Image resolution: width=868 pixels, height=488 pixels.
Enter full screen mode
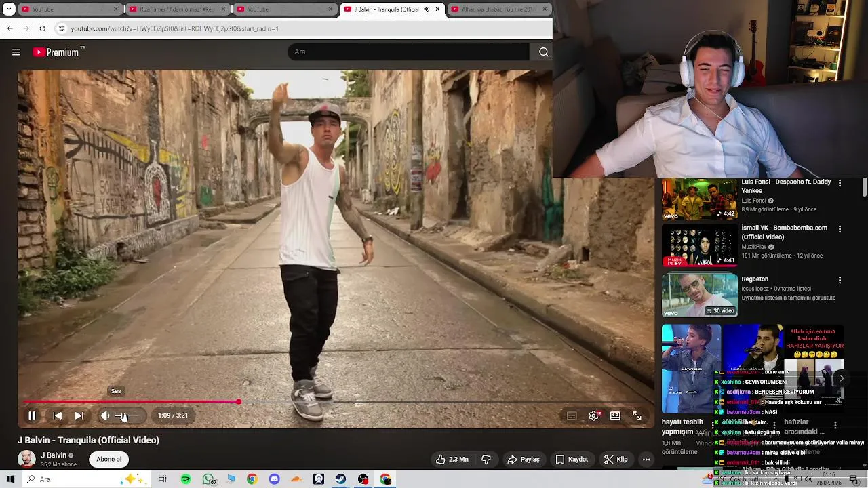pyautogui.click(x=637, y=415)
